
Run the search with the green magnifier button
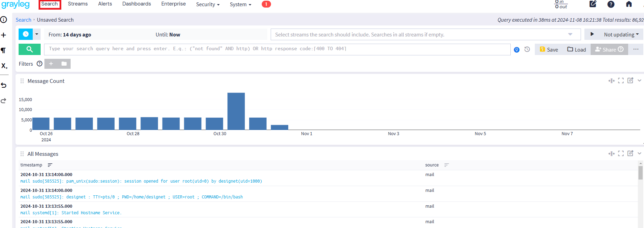pyautogui.click(x=30, y=49)
